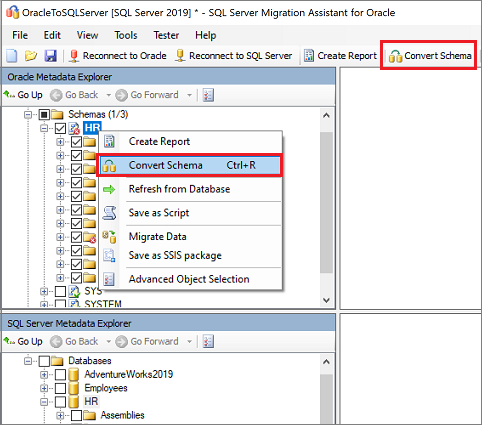Expand the Assemblies folder node
This screenshot has width=482, height=425.
pyautogui.click(x=60, y=415)
